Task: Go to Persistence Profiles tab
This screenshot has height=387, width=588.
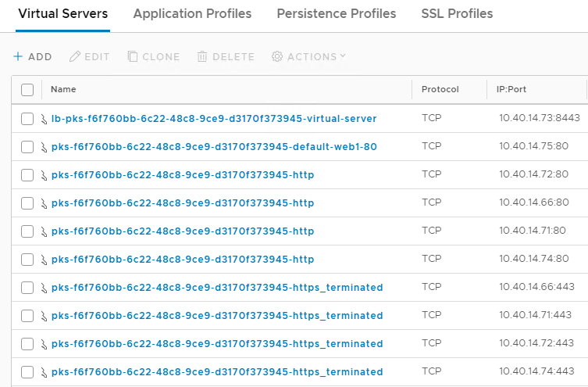Action: point(336,14)
